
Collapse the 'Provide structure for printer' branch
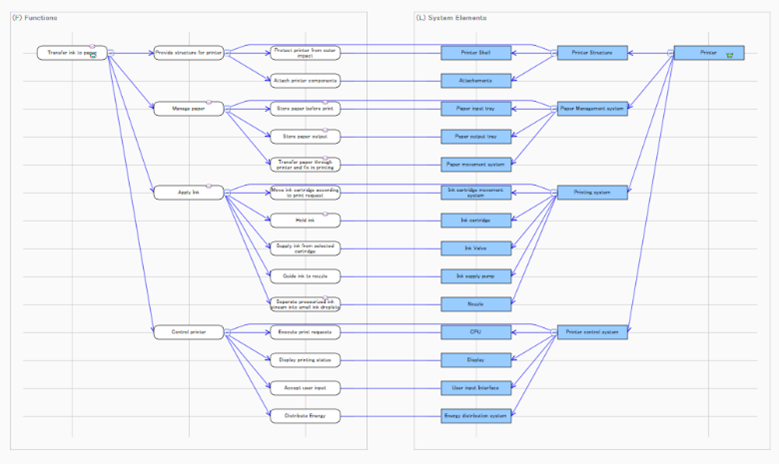point(228,53)
